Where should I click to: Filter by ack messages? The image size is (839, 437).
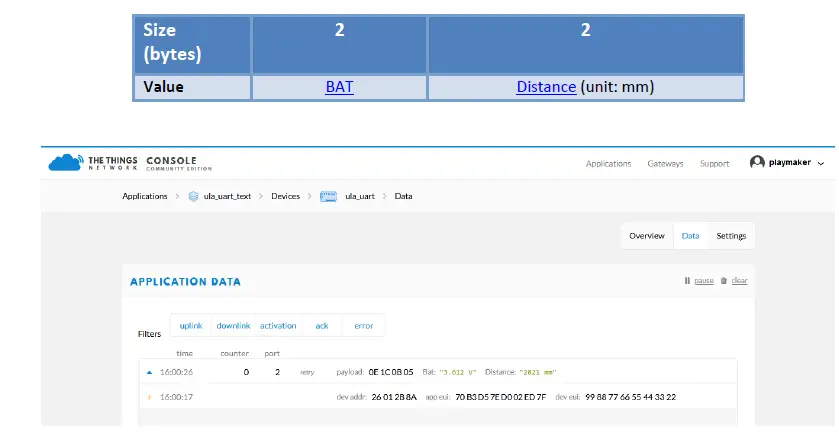pos(322,326)
